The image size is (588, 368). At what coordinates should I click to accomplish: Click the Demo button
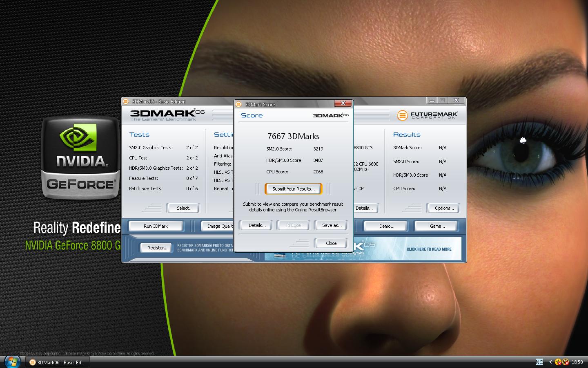coord(386,226)
